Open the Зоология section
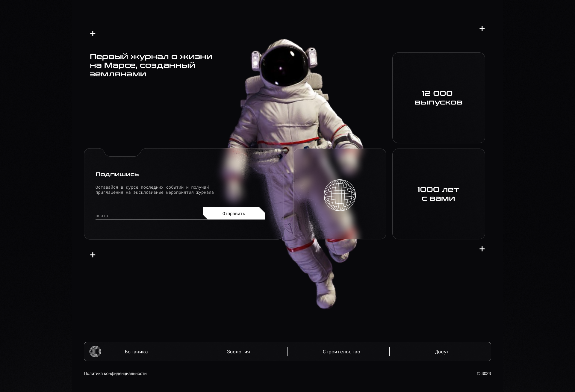This screenshot has height=392, width=575. (238, 352)
